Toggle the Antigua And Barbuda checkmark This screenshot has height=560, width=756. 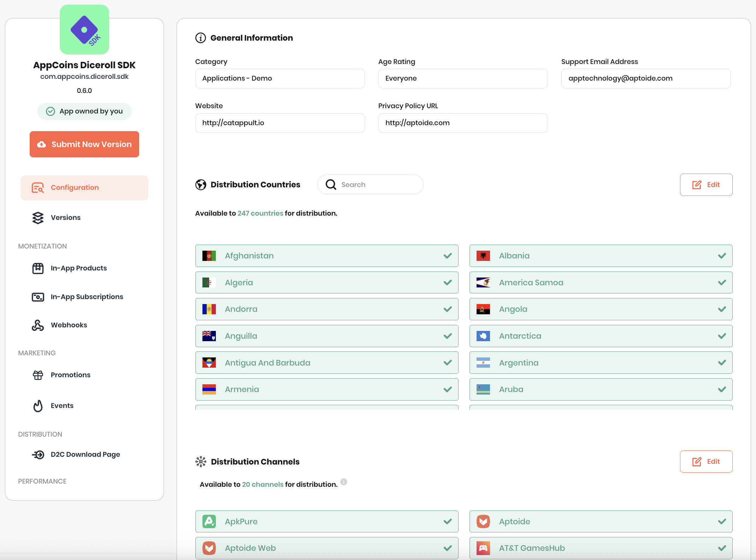[448, 363]
